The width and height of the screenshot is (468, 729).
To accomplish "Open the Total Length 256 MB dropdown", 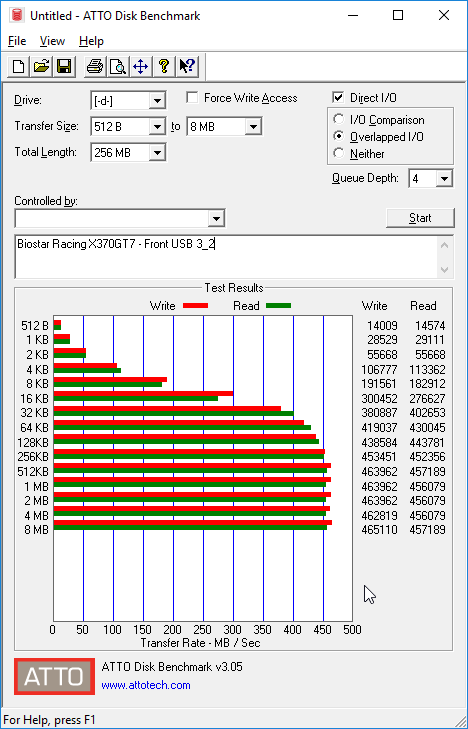I will [157, 152].
